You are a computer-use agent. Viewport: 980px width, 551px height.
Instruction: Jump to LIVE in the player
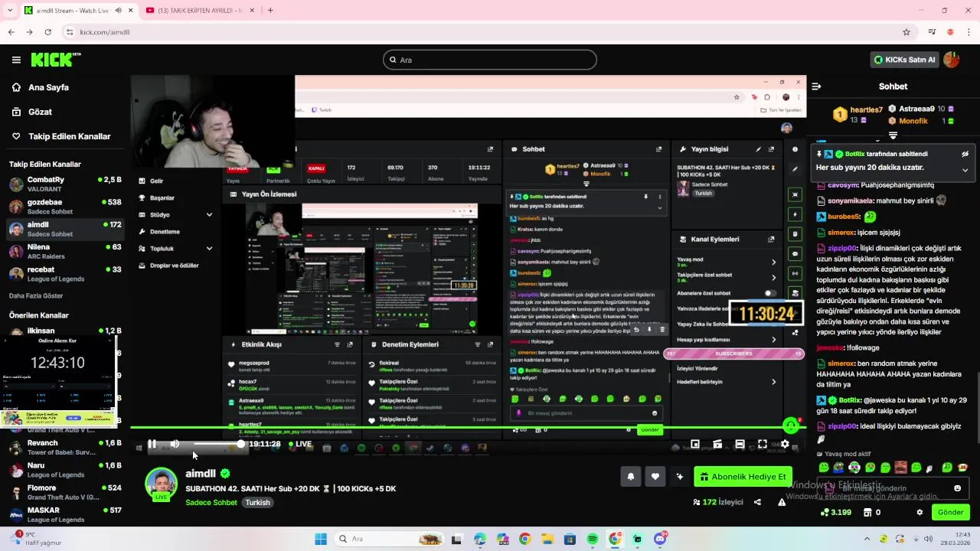coord(300,444)
